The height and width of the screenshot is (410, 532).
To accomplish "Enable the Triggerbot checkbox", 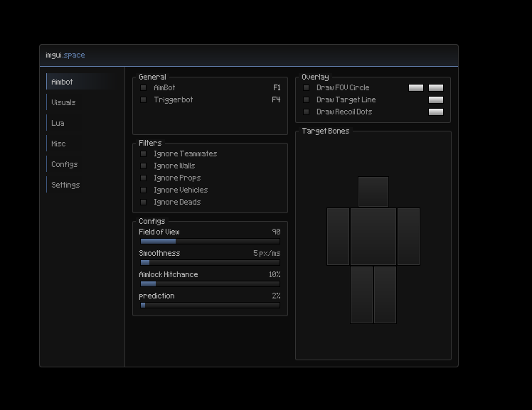I will tap(143, 100).
